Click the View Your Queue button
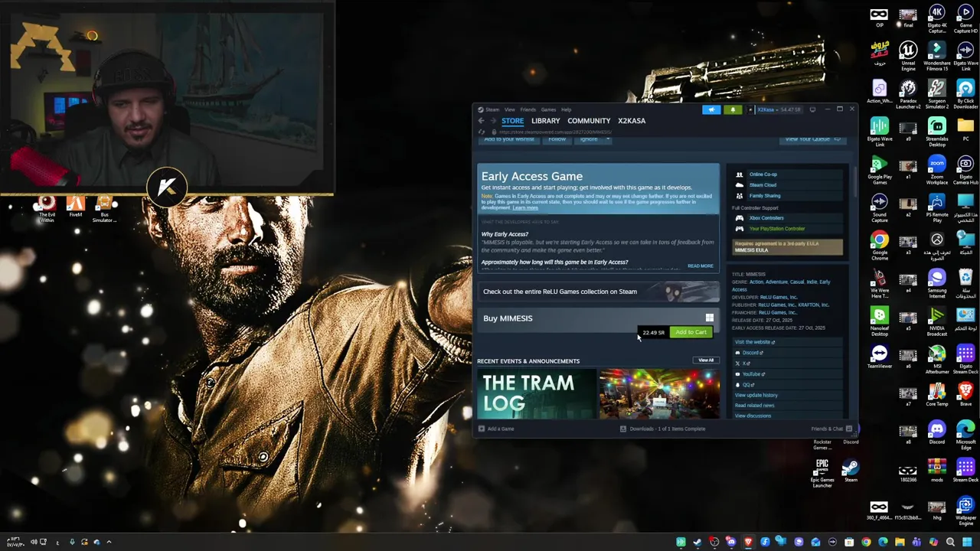 tap(812, 139)
